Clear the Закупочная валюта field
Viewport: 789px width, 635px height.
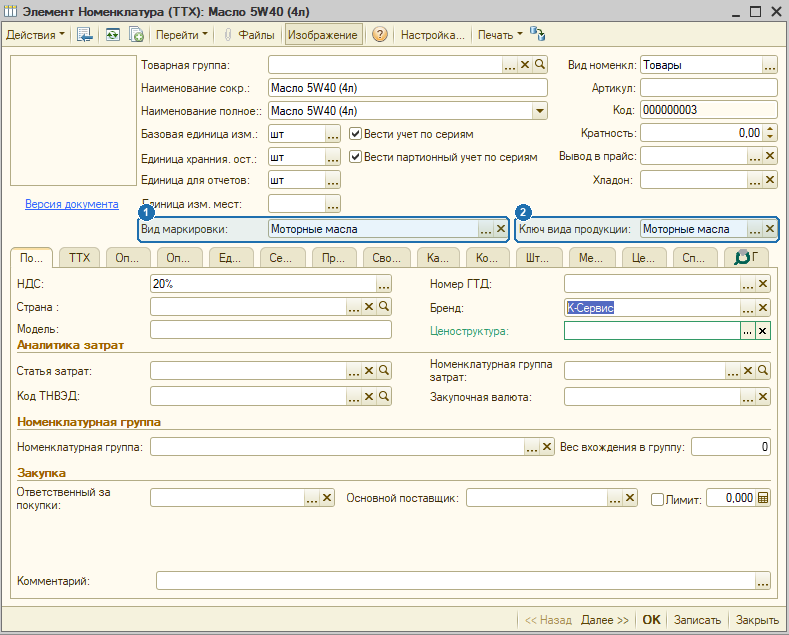[763, 397]
